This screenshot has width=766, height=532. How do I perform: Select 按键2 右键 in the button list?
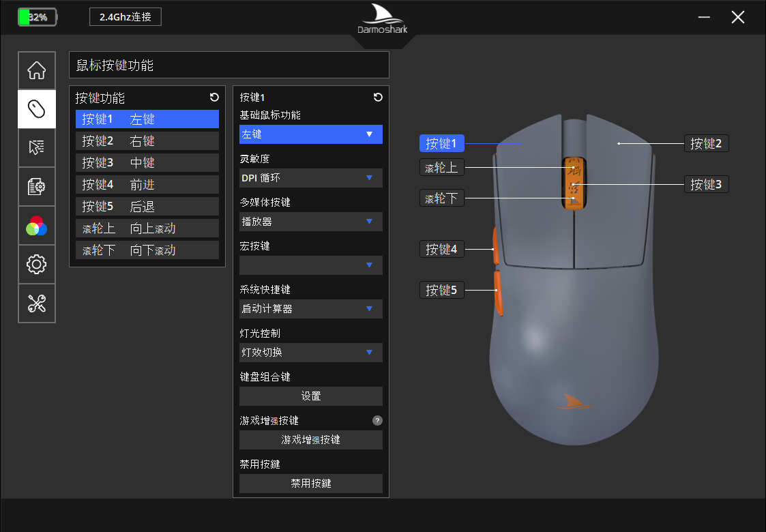[147, 141]
